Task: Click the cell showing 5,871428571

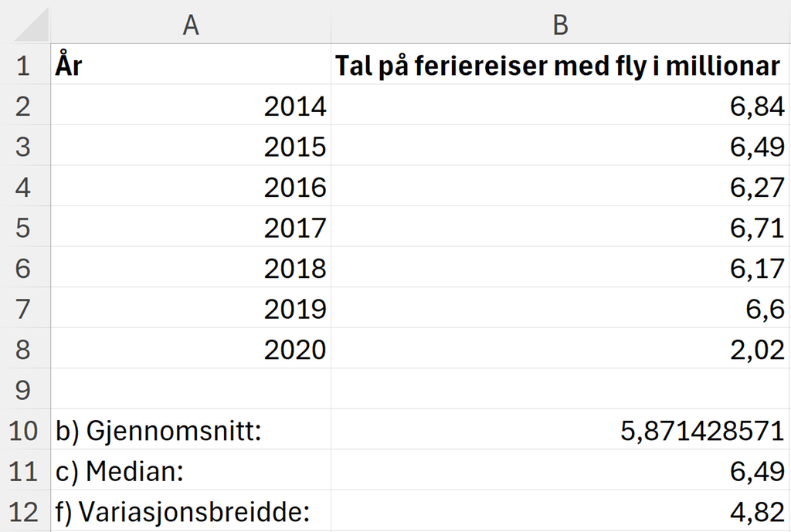Action: (560, 431)
